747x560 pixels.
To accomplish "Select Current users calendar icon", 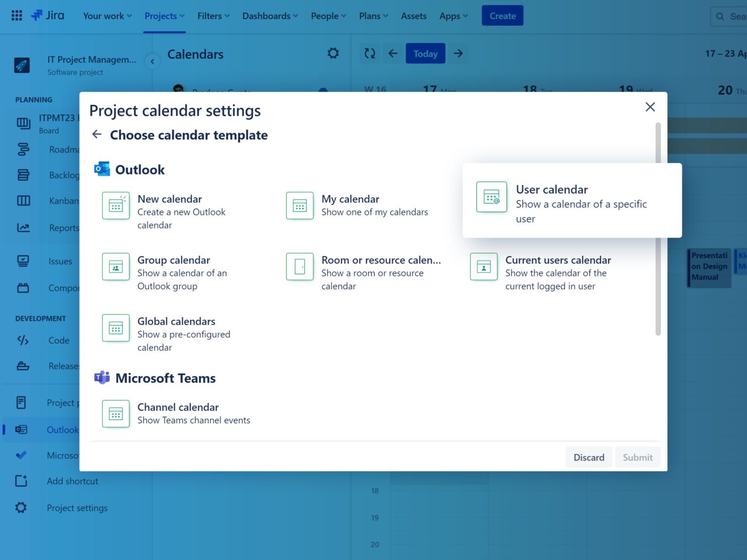I will pyautogui.click(x=483, y=267).
